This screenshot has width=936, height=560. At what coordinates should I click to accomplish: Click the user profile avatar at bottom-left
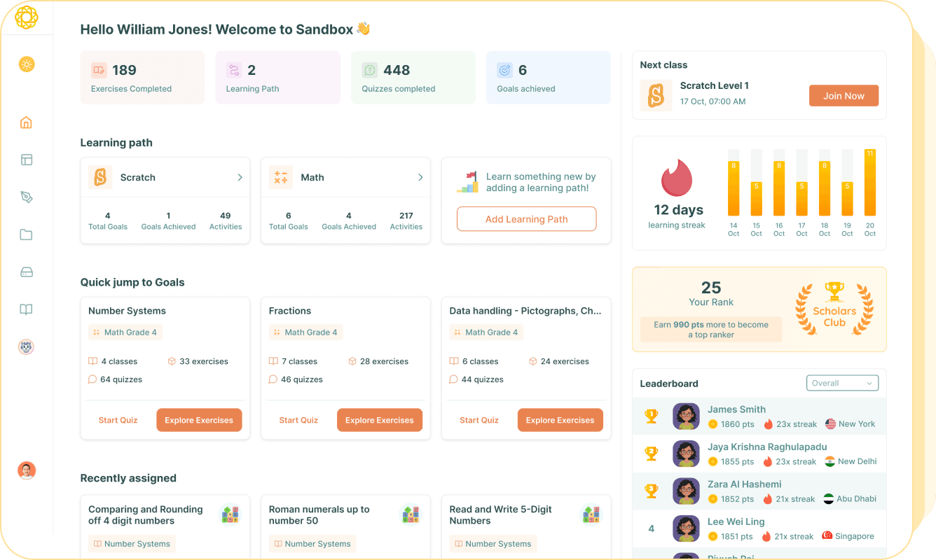(27, 470)
